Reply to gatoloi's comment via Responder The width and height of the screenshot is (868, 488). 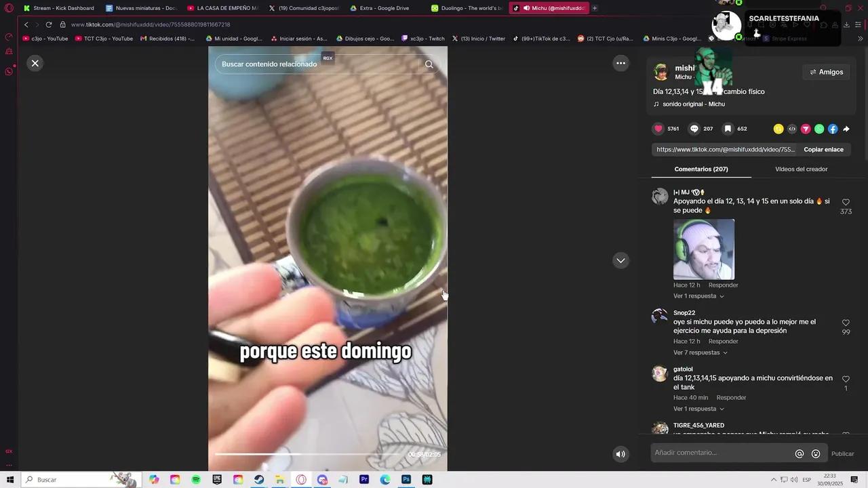click(x=731, y=398)
